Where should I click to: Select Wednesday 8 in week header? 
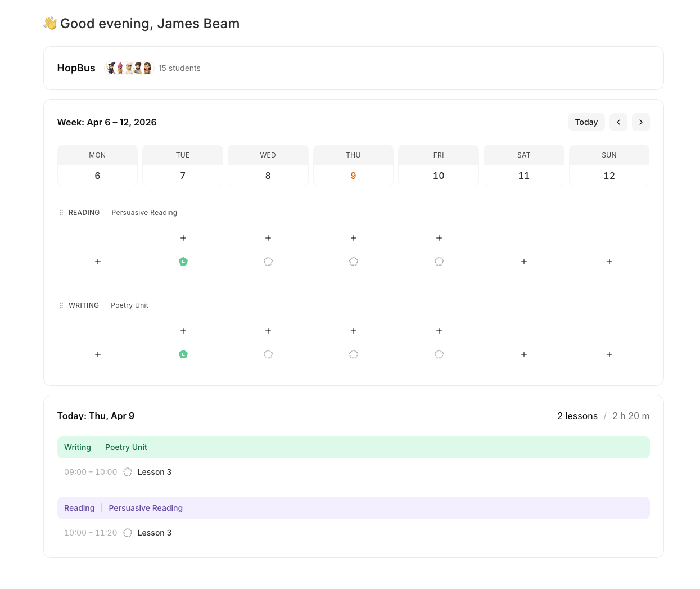[x=268, y=165]
